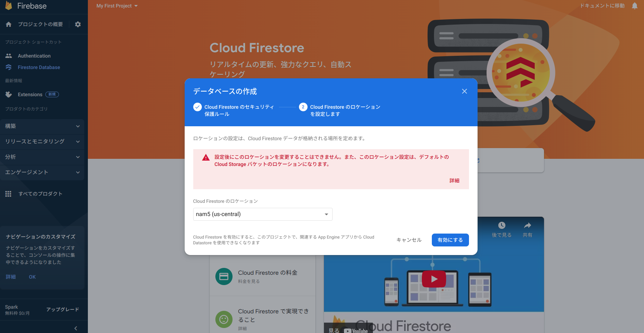644x333 pixels.
Task: Expand the 構築 section
Action: tap(42, 126)
